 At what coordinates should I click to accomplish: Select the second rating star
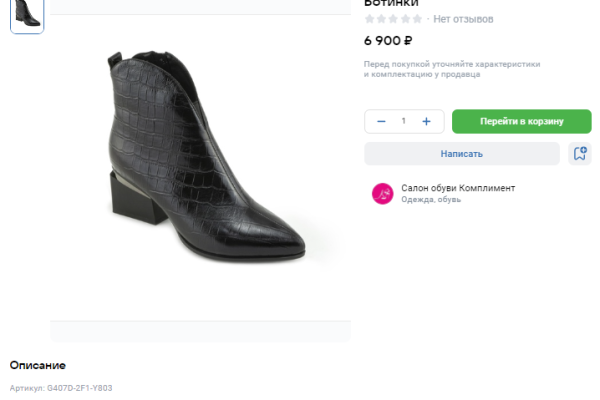(382, 19)
